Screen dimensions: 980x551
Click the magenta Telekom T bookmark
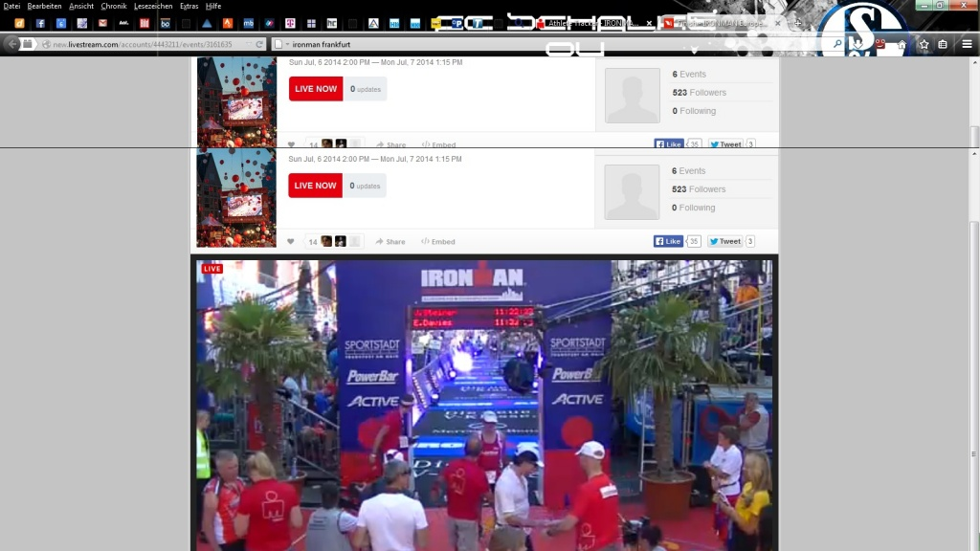click(290, 23)
